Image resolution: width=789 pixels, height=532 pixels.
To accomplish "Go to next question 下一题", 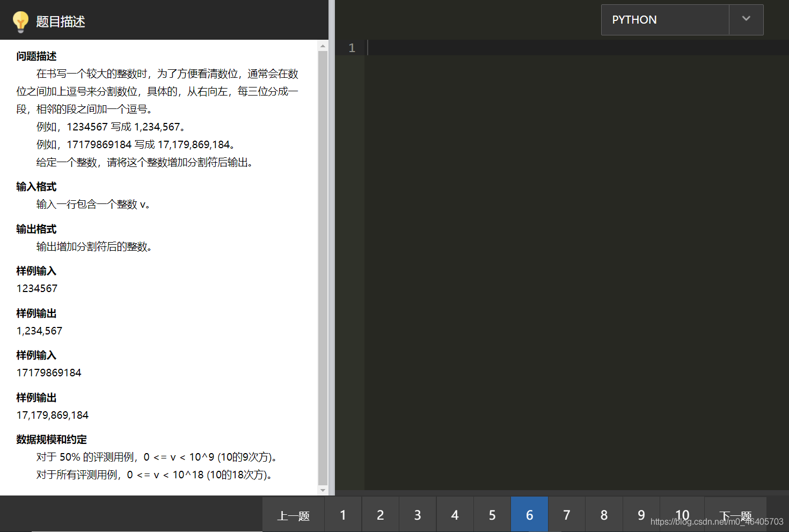I will (735, 515).
